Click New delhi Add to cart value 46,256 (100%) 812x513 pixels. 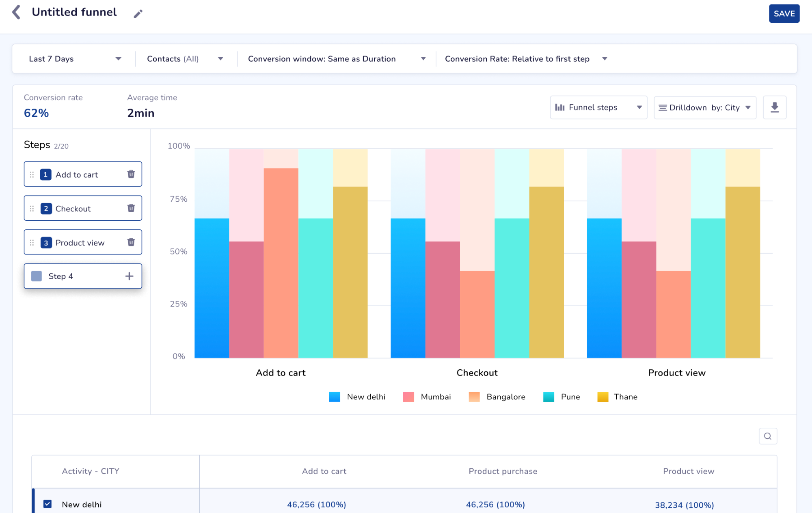point(317,504)
